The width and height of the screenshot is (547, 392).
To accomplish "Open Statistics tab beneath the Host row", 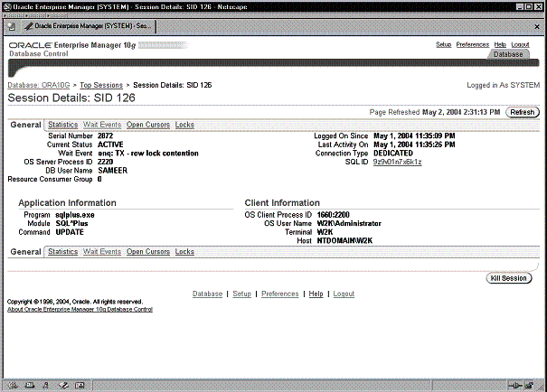I will (x=62, y=252).
